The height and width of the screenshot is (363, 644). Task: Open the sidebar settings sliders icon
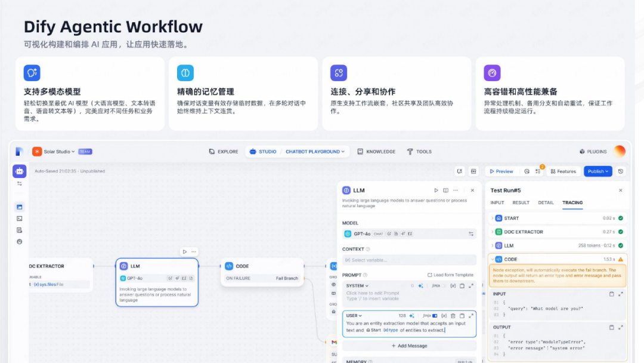pos(19,184)
